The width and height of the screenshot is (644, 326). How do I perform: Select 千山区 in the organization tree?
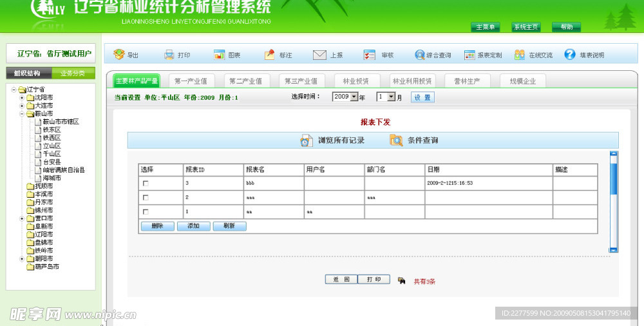point(52,154)
